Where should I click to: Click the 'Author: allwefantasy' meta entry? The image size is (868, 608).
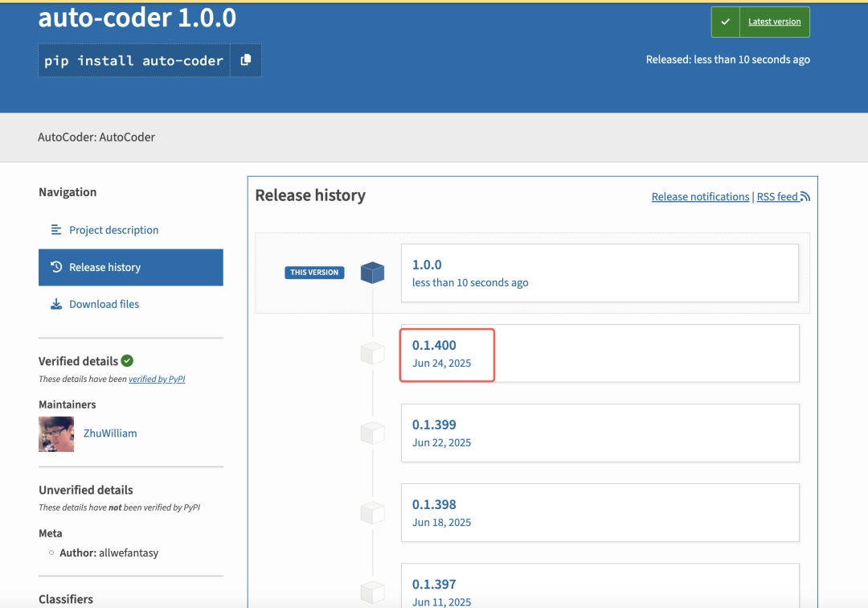[109, 553]
